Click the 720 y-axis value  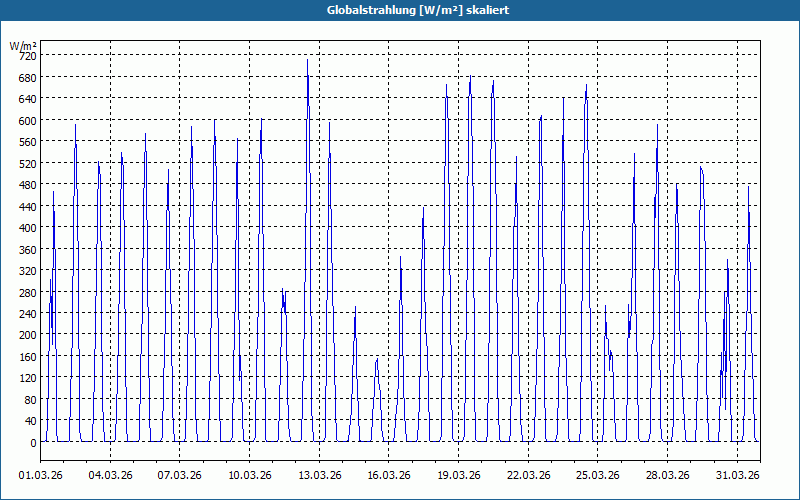[27, 56]
